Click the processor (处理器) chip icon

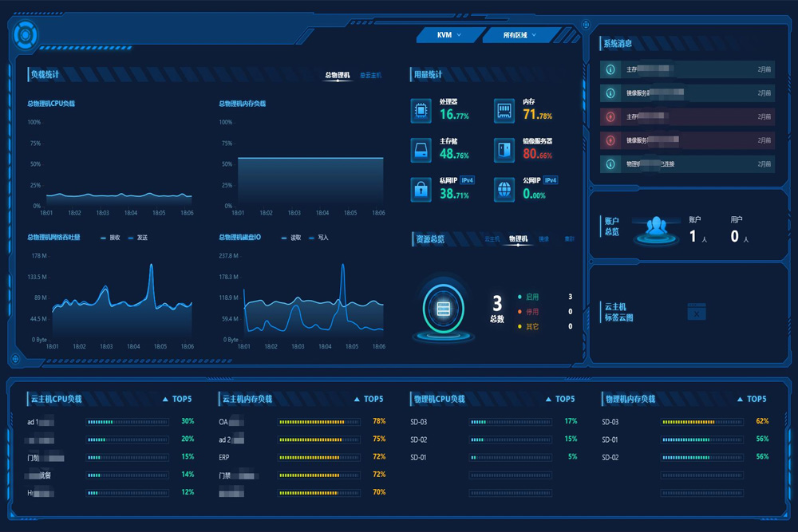tap(421, 110)
